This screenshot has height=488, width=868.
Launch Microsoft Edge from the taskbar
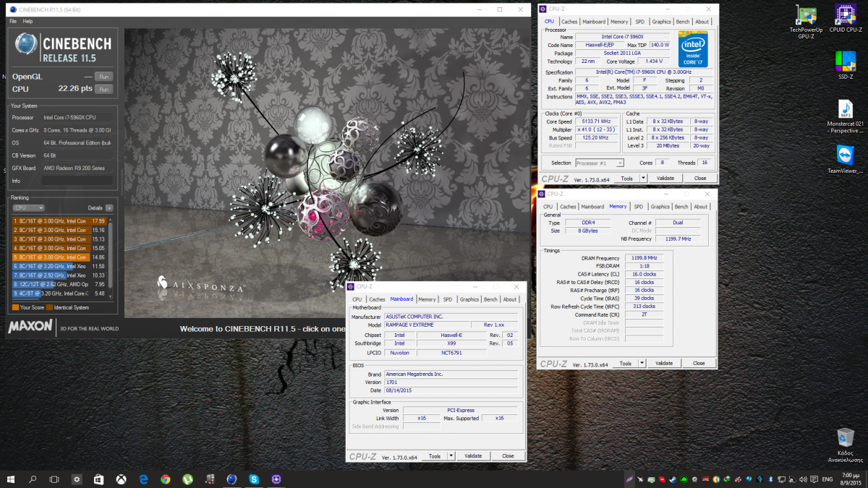coord(143,479)
